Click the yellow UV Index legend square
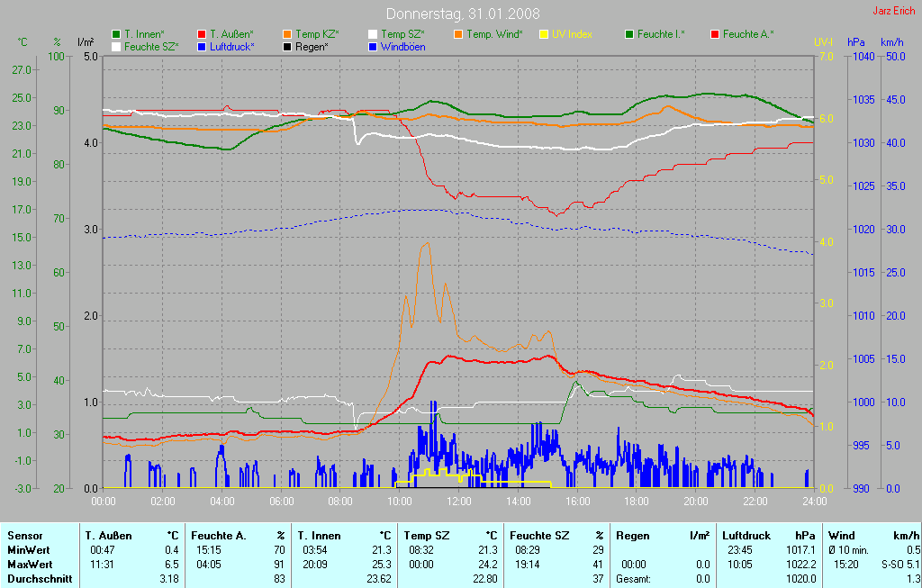The image size is (922, 588). click(544, 34)
